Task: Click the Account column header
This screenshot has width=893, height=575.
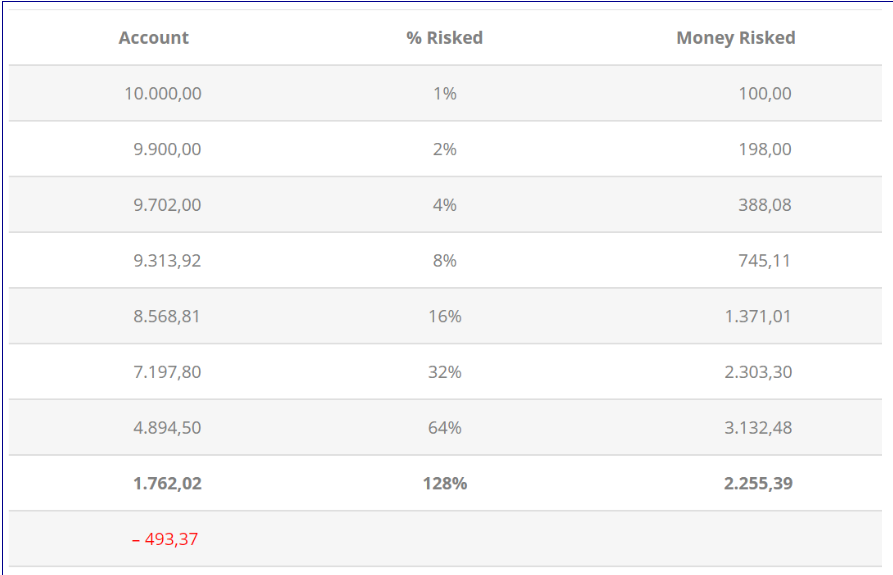Action: pyautogui.click(x=153, y=38)
